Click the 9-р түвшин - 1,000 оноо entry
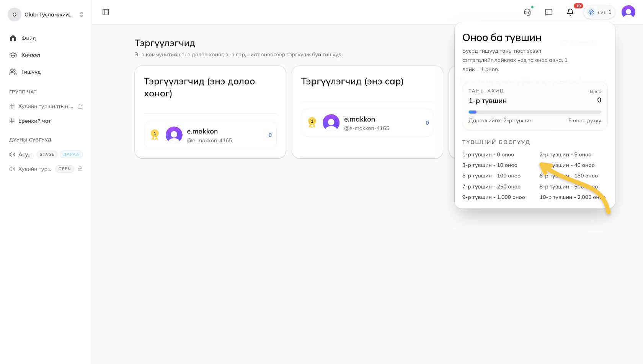Image resolution: width=643 pixels, height=364 pixels. [x=494, y=197]
